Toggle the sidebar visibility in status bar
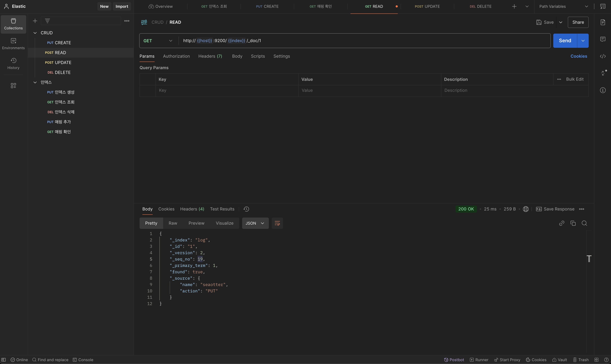The height and width of the screenshot is (364, 611). click(x=4, y=360)
